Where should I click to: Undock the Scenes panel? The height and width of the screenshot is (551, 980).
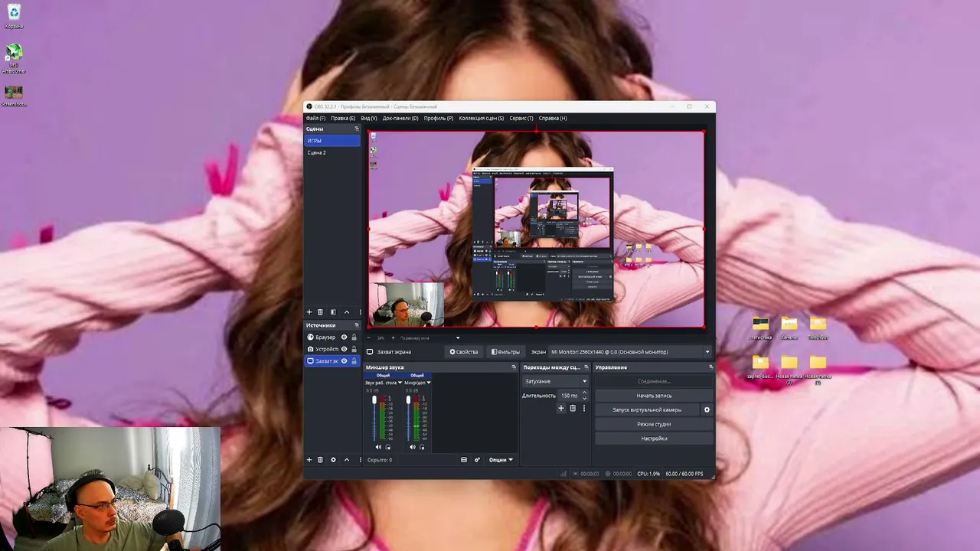point(356,129)
